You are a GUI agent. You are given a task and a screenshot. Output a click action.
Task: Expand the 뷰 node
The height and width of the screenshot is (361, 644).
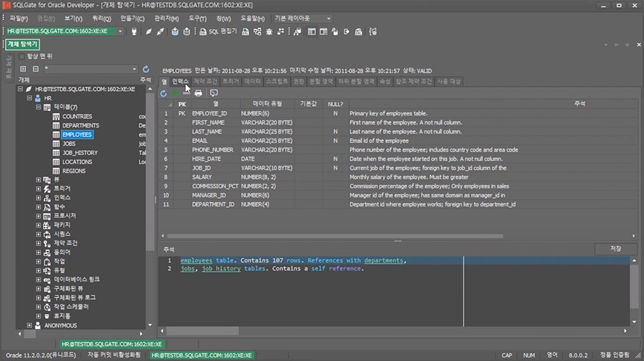click(x=38, y=180)
